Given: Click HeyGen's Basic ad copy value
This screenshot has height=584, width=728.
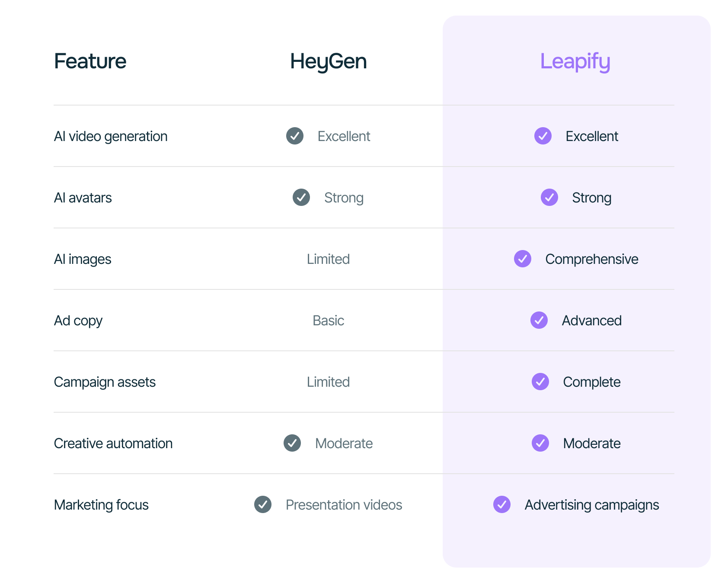Looking at the screenshot, I should tap(329, 321).
